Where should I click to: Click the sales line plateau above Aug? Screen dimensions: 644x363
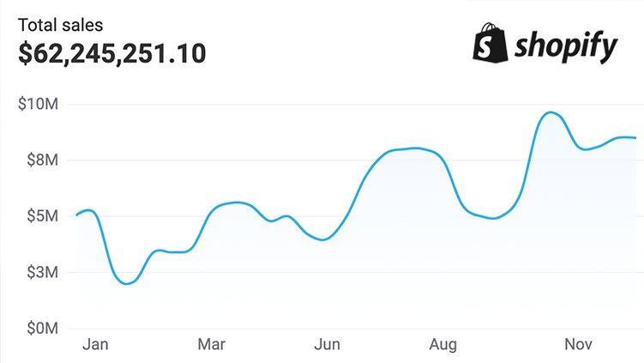(415, 148)
